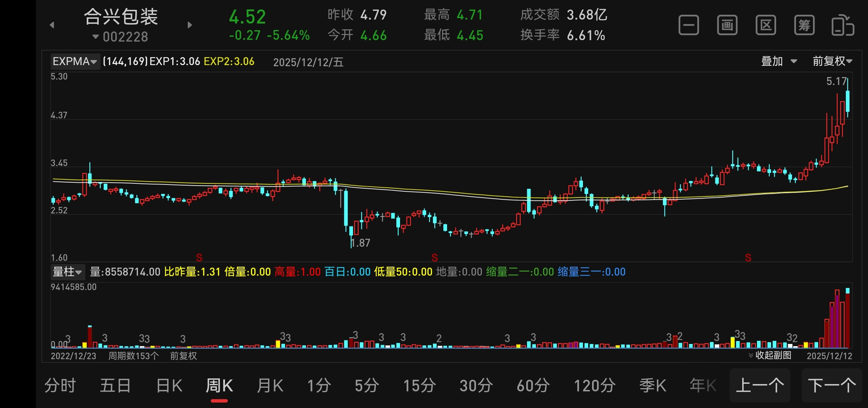
Task: Click the rotate screen orientation icon
Action: pyautogui.click(x=843, y=25)
